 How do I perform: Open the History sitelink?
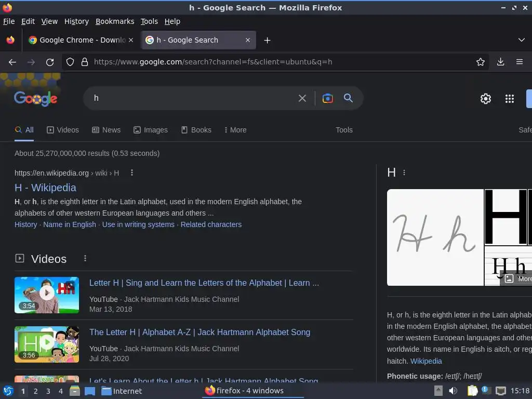[26, 224]
